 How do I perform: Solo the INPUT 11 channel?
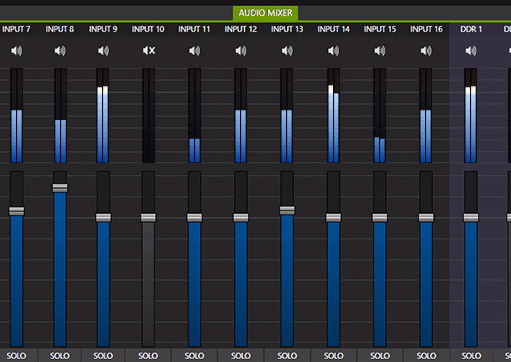point(194,356)
